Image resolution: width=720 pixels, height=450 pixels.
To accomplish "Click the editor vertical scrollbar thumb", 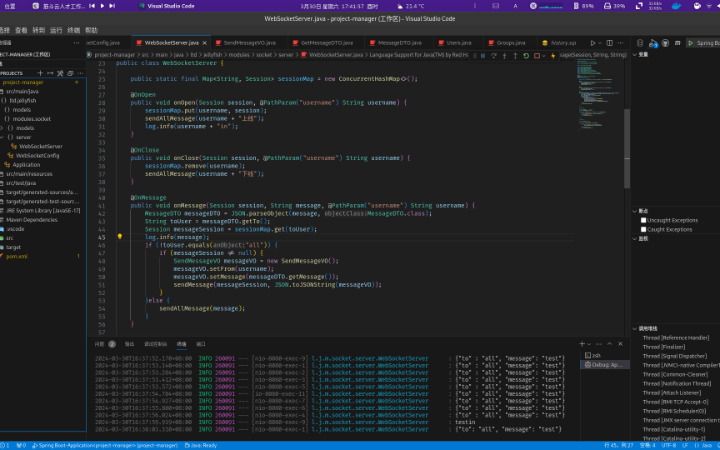I will point(627,148).
